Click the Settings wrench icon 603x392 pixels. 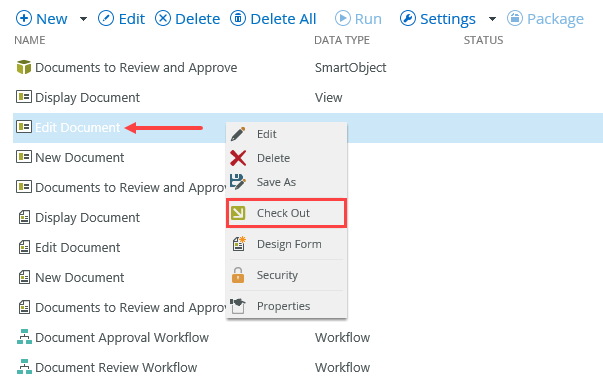tap(408, 18)
